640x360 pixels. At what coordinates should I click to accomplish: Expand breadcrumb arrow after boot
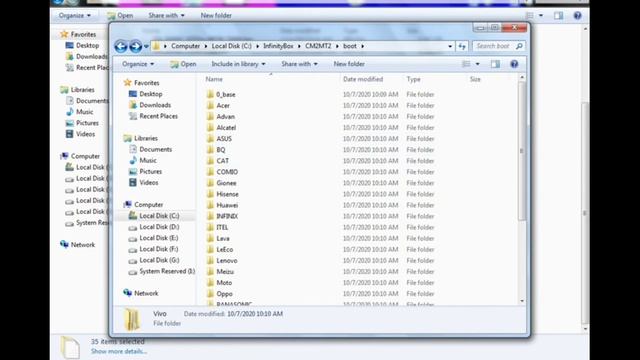pos(362,46)
